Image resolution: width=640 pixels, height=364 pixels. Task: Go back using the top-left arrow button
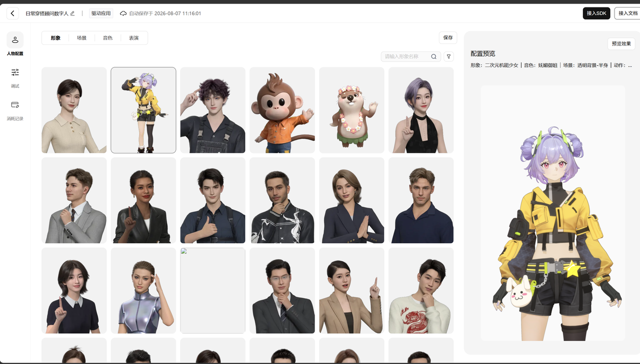[12, 13]
